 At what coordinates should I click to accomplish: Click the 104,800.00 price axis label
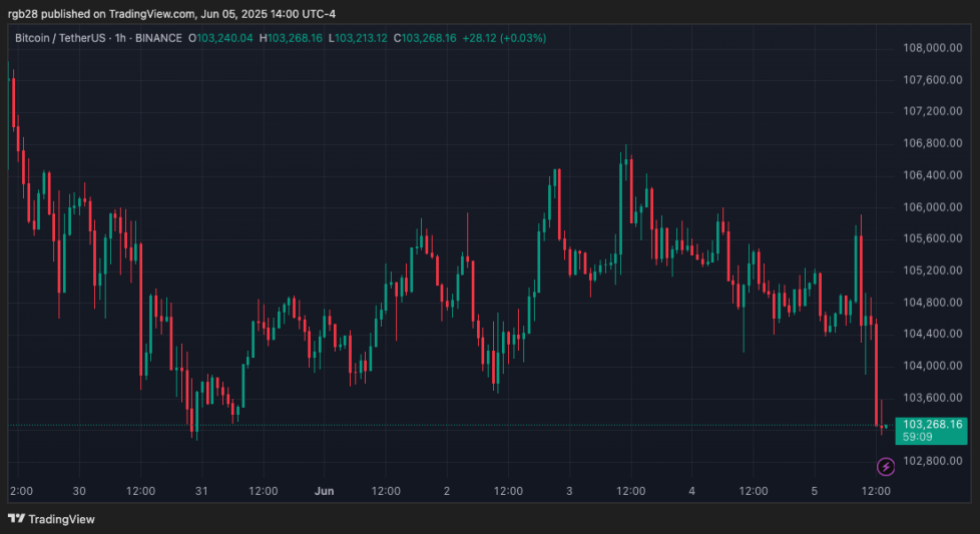tap(932, 303)
